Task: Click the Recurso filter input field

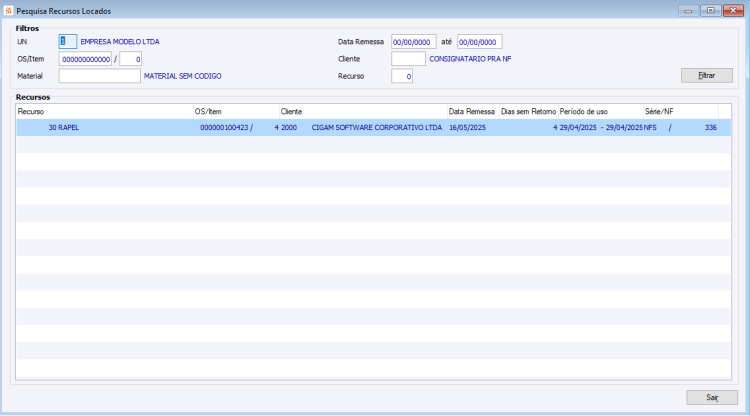Action: (402, 76)
